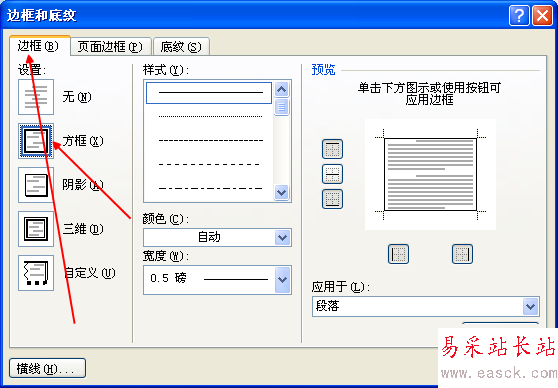Select the 方框(X) box border icon

tap(36, 141)
